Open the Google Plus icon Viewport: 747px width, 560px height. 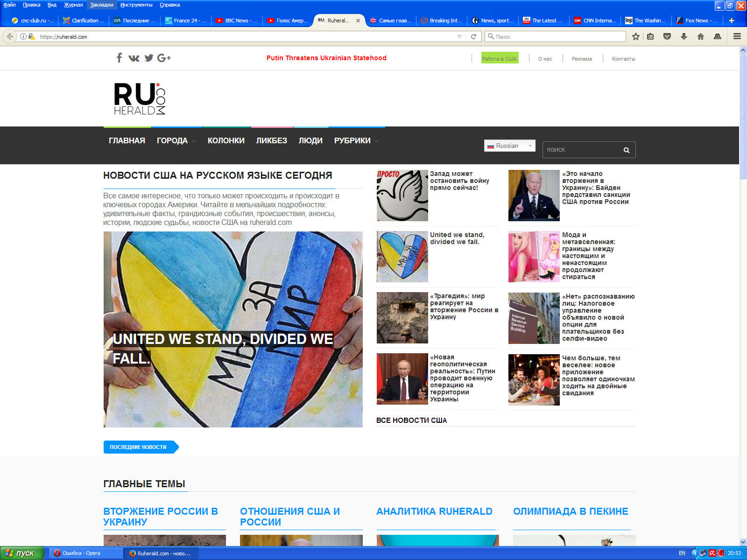(x=164, y=58)
